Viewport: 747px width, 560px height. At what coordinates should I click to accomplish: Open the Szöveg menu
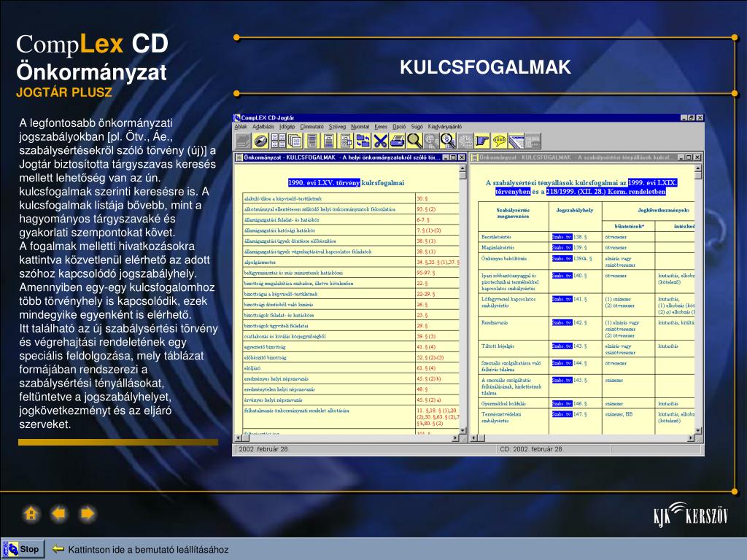[x=337, y=127]
